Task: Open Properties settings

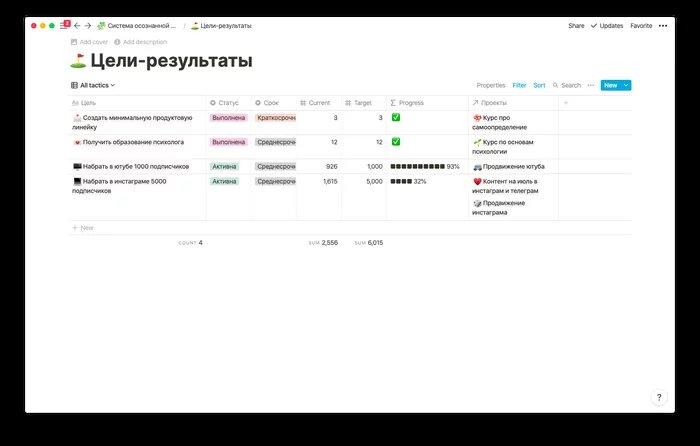Action: pyautogui.click(x=491, y=85)
